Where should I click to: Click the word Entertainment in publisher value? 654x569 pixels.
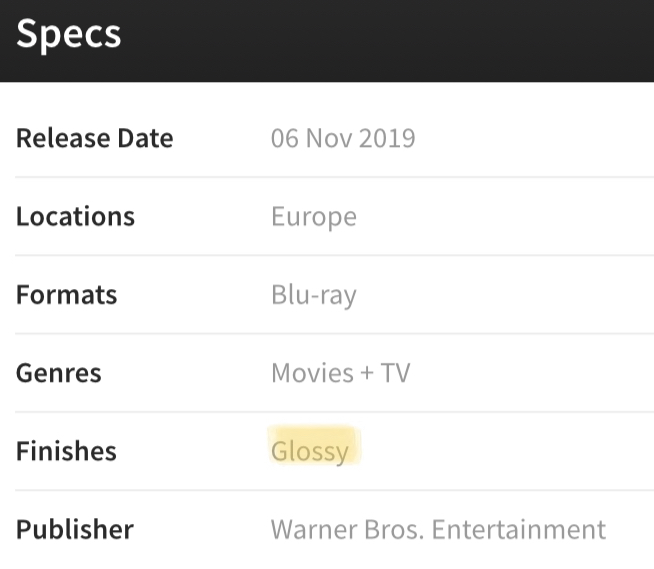click(520, 529)
